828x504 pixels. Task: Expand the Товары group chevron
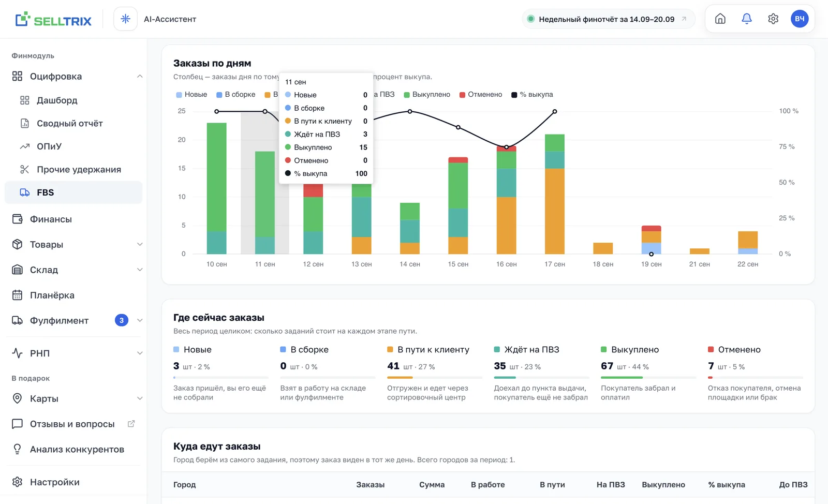(140, 244)
